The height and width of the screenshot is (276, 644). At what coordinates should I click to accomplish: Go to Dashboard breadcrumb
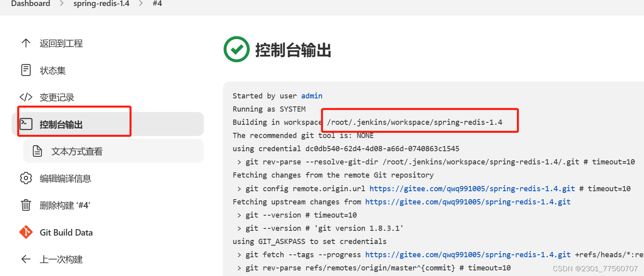30,4
